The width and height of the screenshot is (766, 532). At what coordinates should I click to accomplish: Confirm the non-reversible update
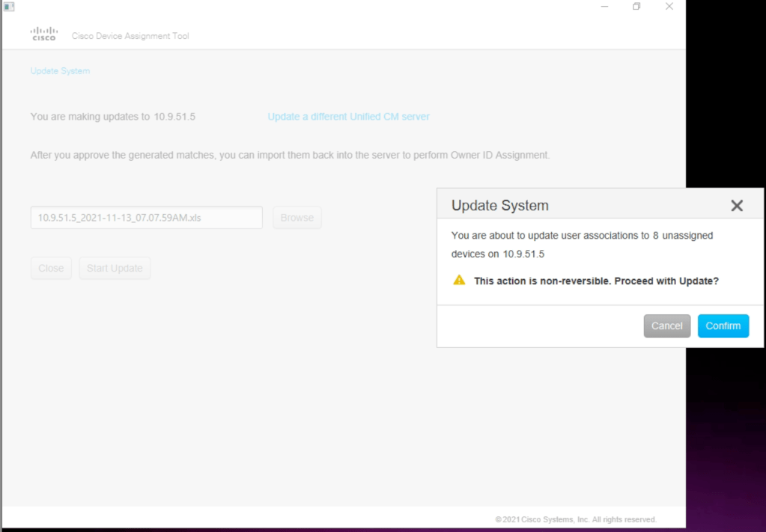(723, 326)
